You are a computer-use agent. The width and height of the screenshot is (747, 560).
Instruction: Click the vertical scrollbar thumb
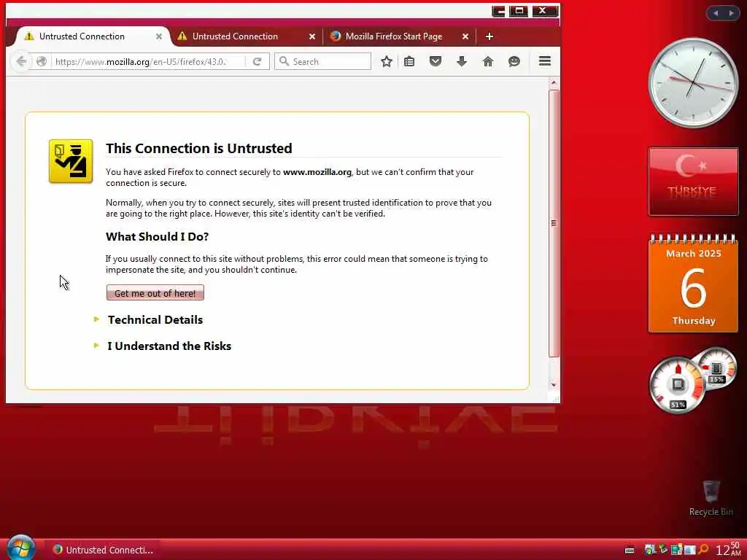[554, 223]
